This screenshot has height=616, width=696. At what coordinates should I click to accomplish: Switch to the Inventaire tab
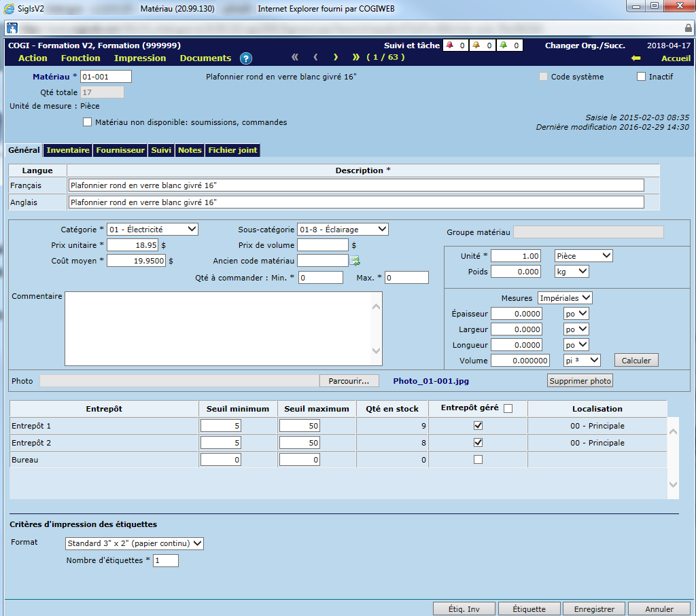pyautogui.click(x=68, y=150)
